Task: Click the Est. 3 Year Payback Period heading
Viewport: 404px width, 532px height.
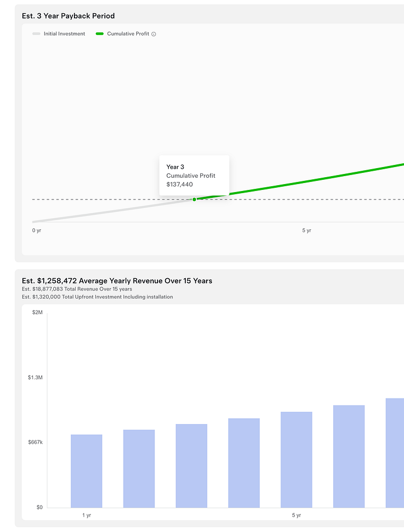Action: point(68,16)
